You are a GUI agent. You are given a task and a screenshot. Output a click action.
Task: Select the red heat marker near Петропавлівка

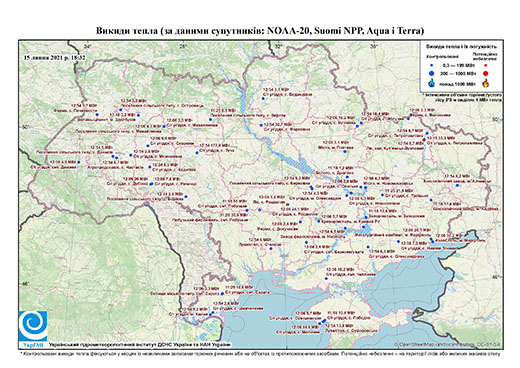[424, 140]
